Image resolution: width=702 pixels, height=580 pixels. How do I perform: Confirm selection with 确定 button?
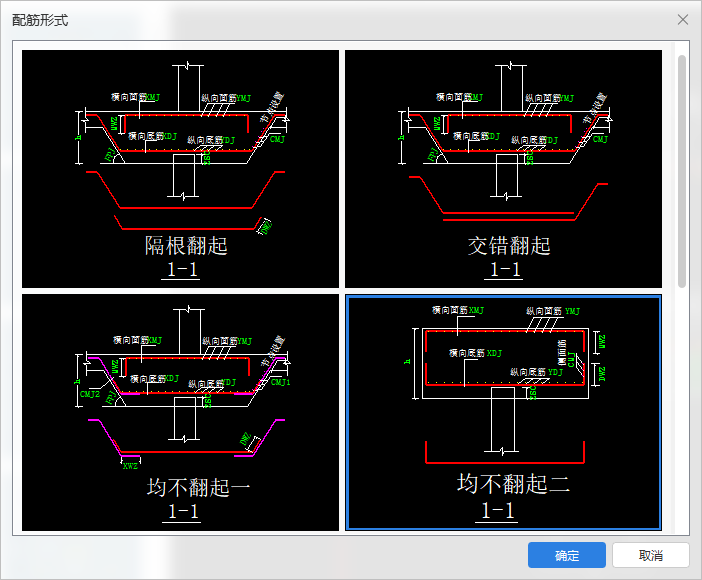(566, 555)
